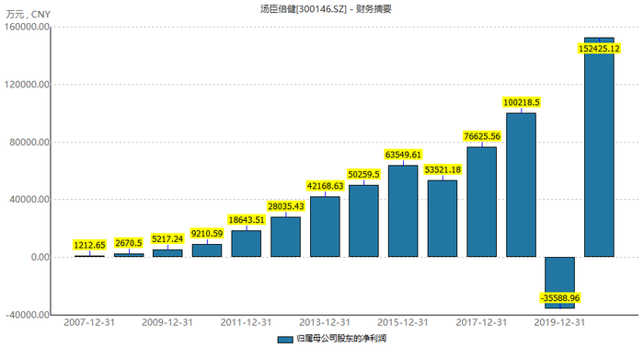Click the data label 2670.5
The image size is (644, 348).
129,243
